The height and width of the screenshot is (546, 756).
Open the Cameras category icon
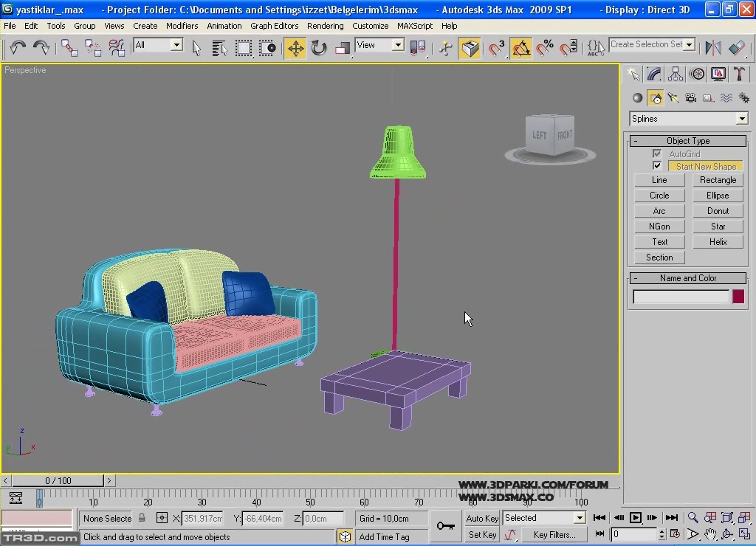pyautogui.click(x=691, y=98)
